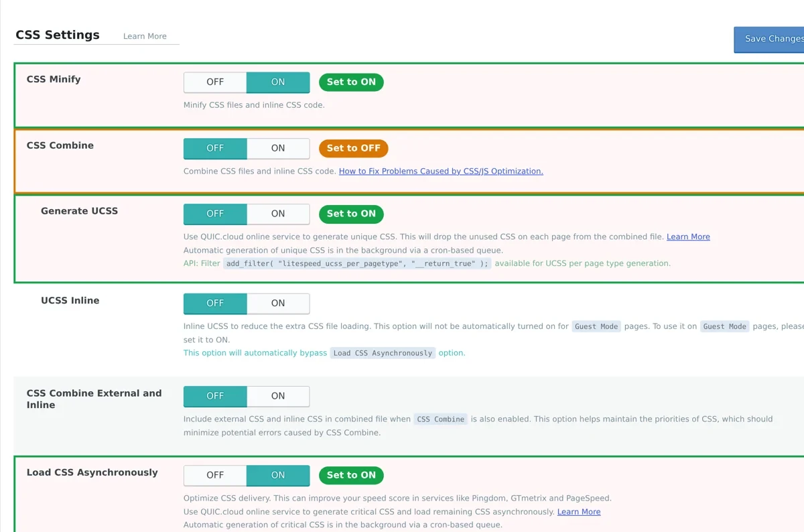Turn Generate UCSS ON

pos(278,214)
